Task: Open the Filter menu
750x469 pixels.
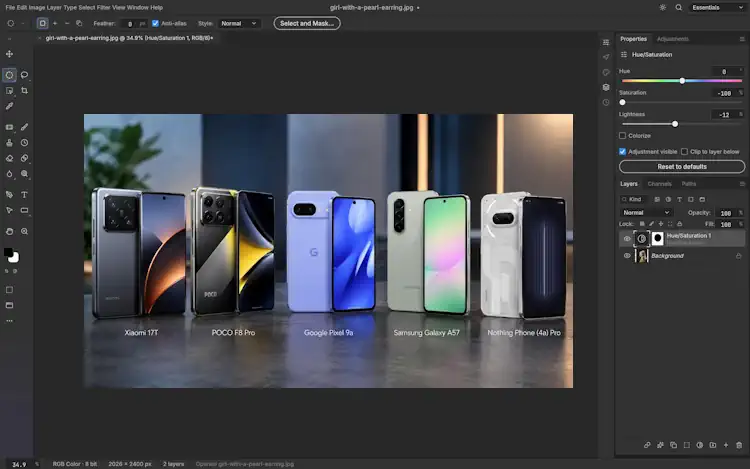Action: [103, 8]
